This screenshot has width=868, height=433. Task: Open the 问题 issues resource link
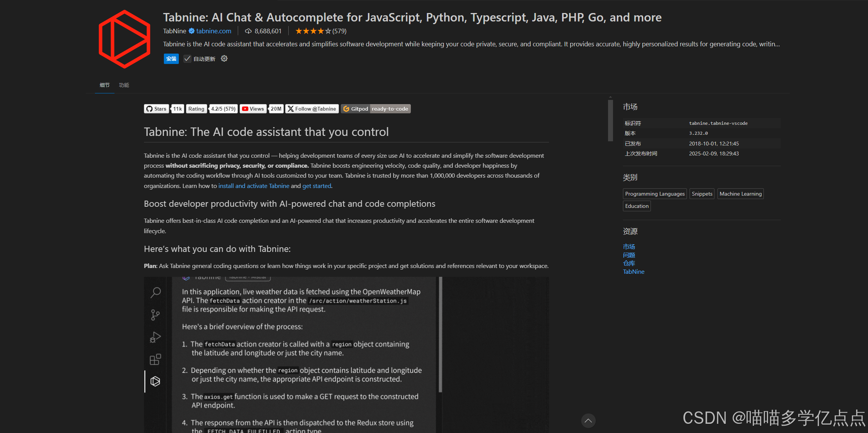[629, 255]
